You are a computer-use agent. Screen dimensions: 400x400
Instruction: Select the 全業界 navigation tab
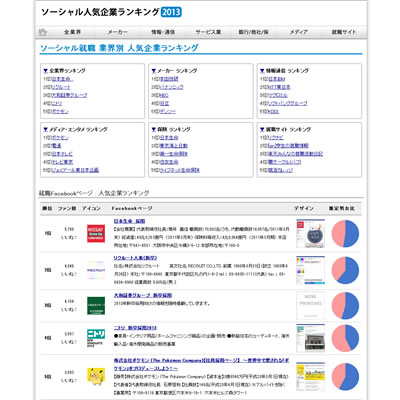tap(72, 32)
